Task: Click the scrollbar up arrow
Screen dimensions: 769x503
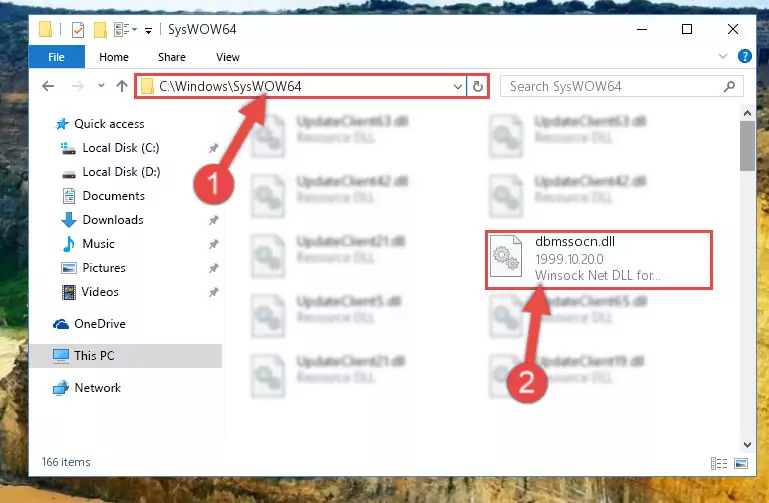Action: (x=747, y=113)
